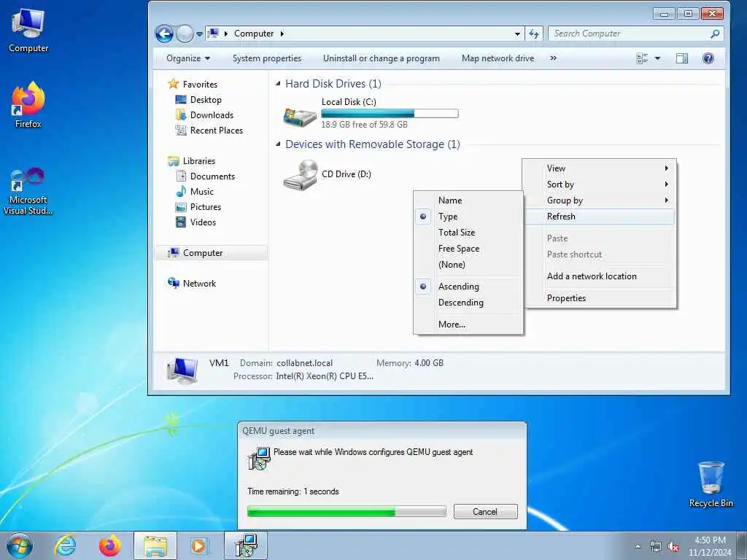Cancel the QEMU guest agent installation

tap(485, 512)
